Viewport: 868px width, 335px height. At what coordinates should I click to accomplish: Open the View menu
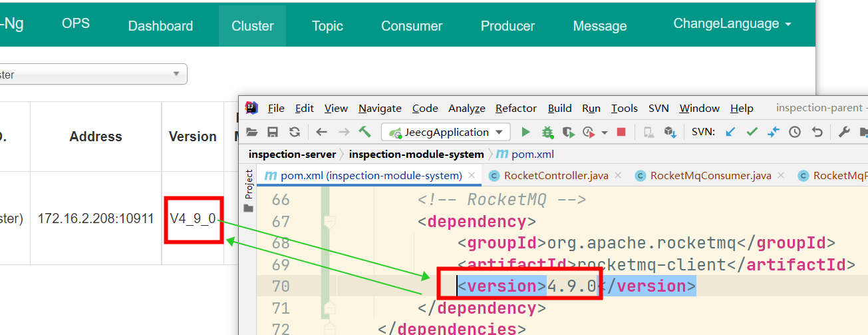[336, 108]
